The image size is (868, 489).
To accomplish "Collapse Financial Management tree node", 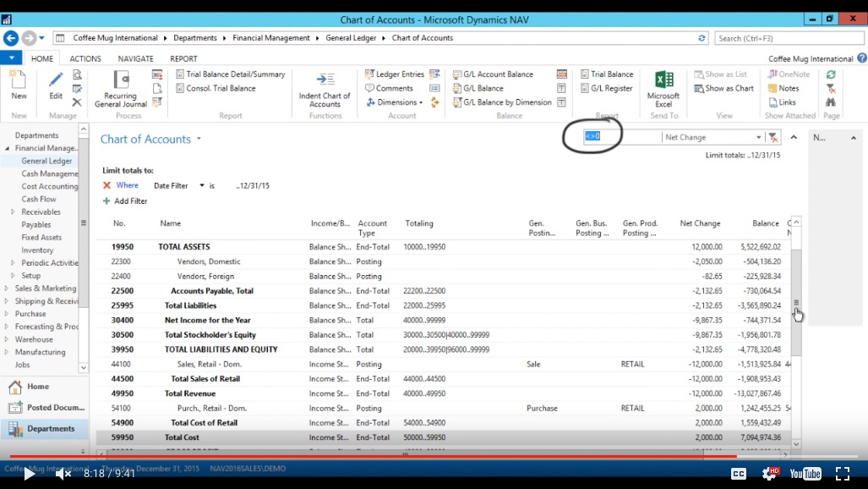I will pos(8,148).
